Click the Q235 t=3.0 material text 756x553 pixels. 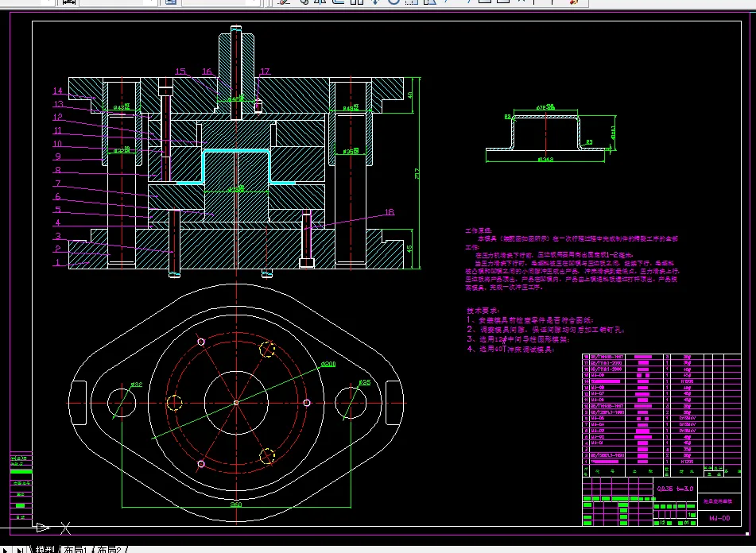[x=675, y=489]
